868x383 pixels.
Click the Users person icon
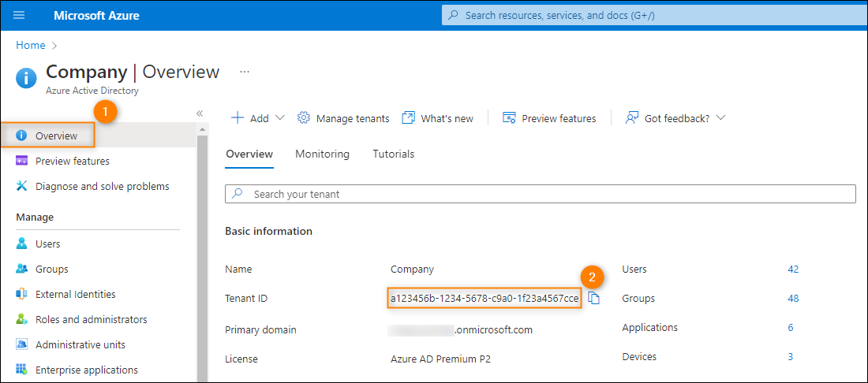point(21,244)
